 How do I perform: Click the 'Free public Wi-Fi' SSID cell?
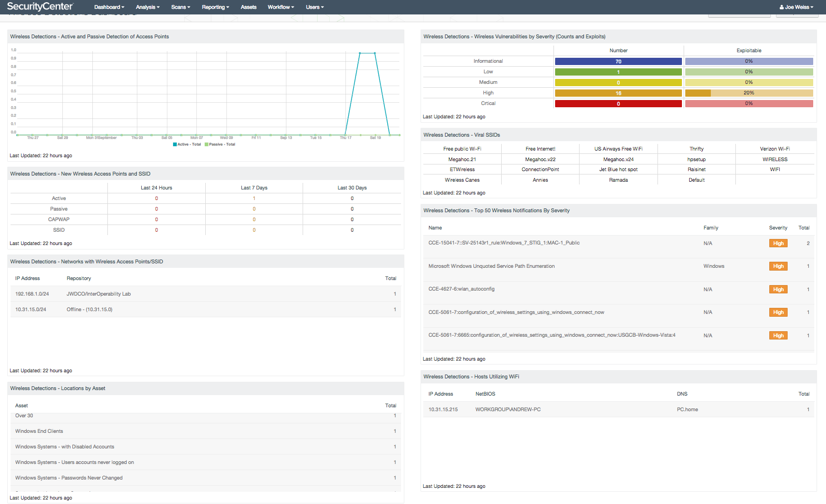(x=462, y=149)
